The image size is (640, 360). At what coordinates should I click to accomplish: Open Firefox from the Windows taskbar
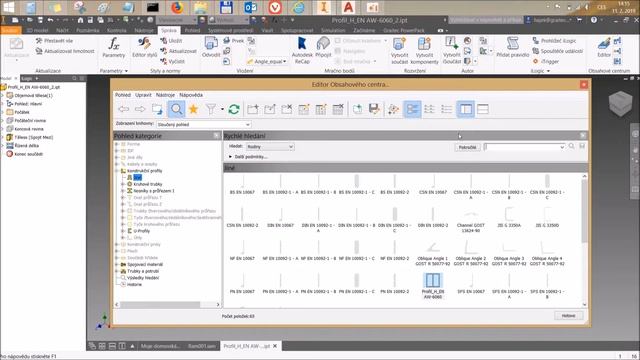pos(177,7)
